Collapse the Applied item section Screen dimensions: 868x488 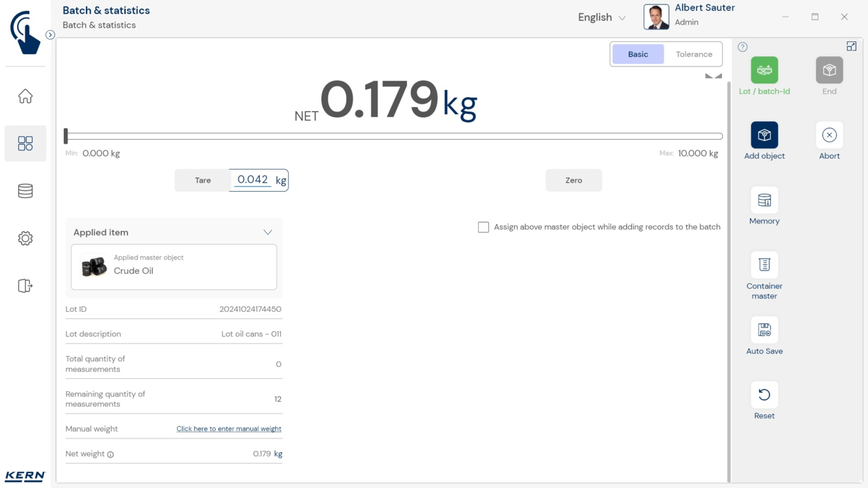pyautogui.click(x=267, y=232)
